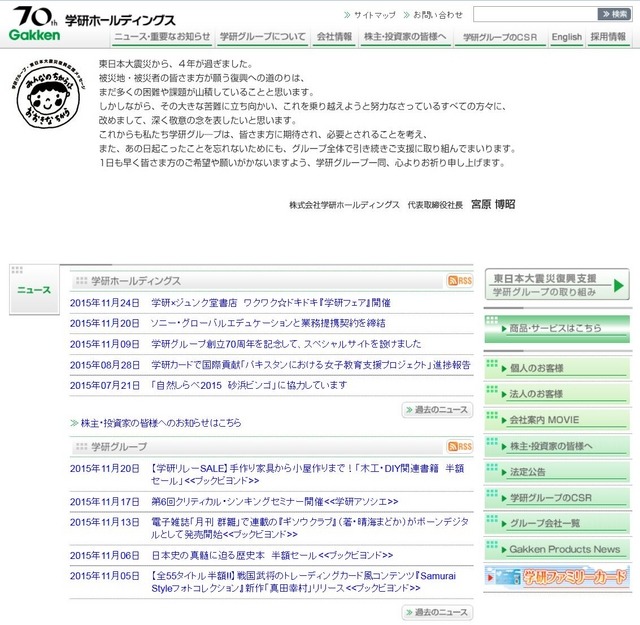Click the 学研ファミリーカード banner
Viewport: 640px width, 625px height.
557,577
